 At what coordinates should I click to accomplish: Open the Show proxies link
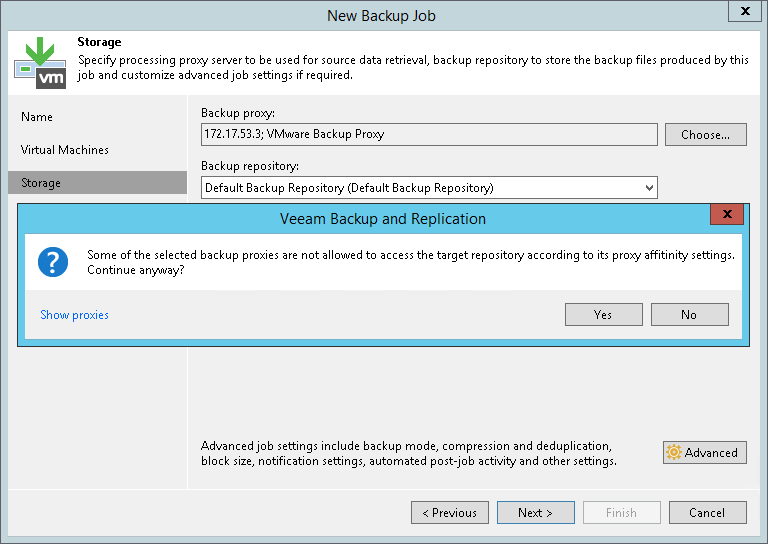(74, 315)
